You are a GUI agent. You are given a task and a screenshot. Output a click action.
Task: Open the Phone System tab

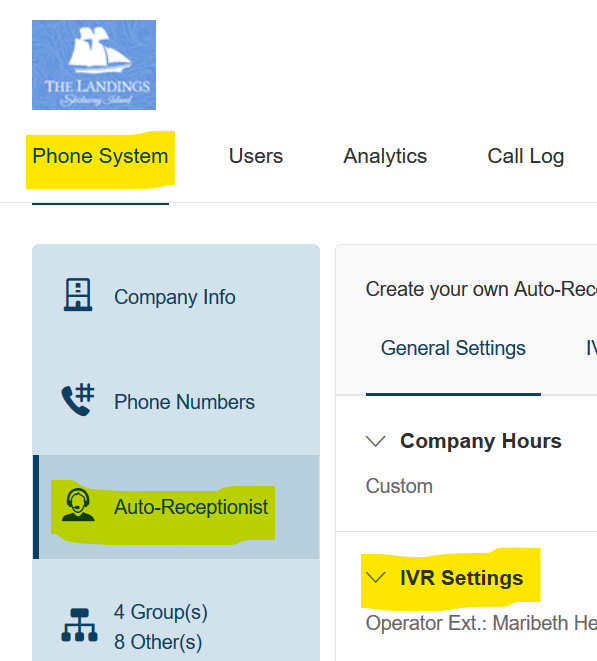[x=100, y=156]
